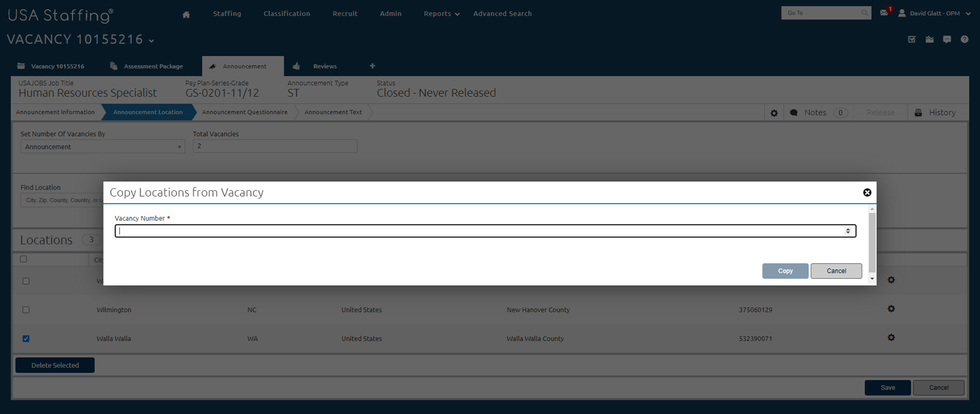This screenshot has height=414, width=980.
Task: Click the Vacancy Number spinner arrows
Action: (x=848, y=231)
